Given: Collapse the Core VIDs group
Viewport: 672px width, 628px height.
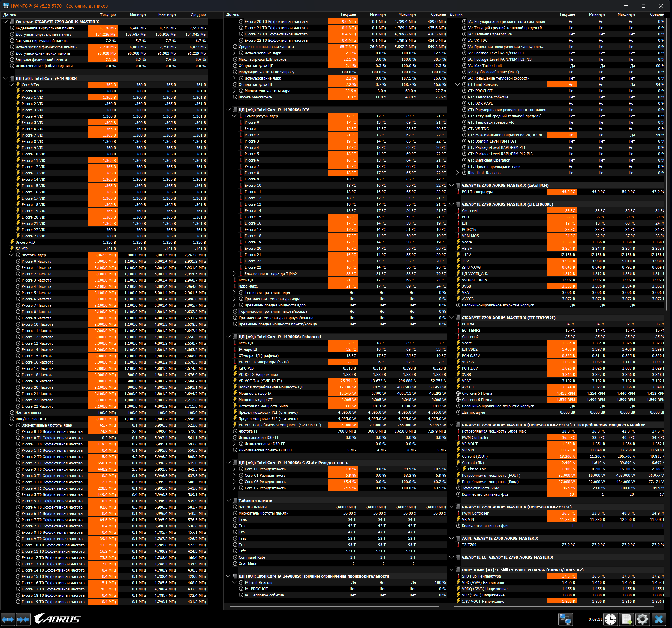Looking at the screenshot, I should click(x=11, y=85).
